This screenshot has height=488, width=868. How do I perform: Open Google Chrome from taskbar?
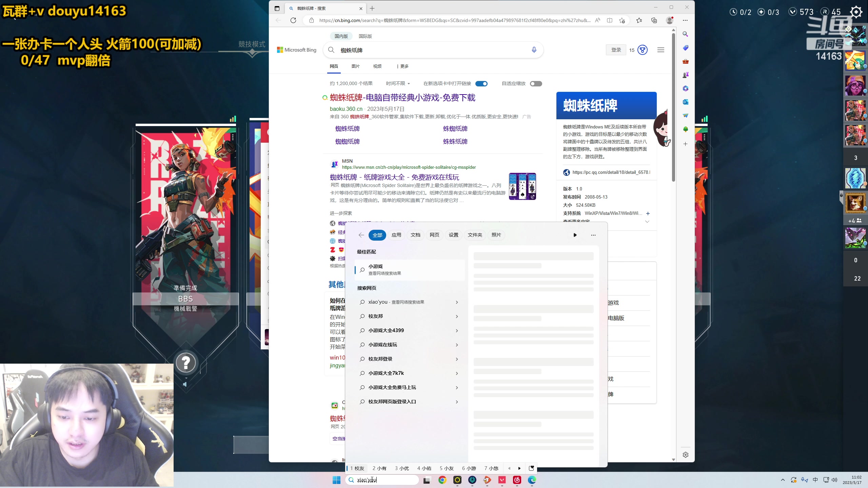442,480
